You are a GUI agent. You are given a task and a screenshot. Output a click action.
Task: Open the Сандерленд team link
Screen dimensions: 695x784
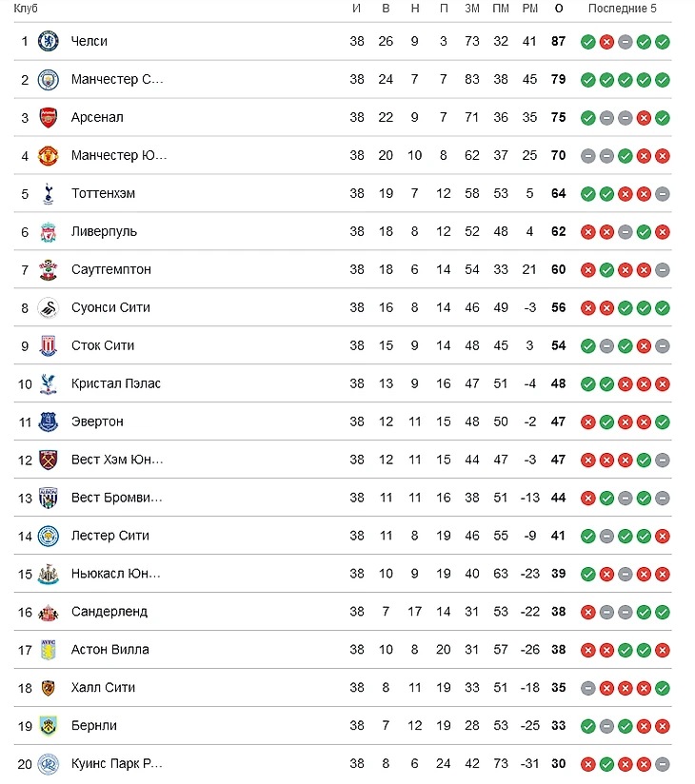click(x=109, y=612)
